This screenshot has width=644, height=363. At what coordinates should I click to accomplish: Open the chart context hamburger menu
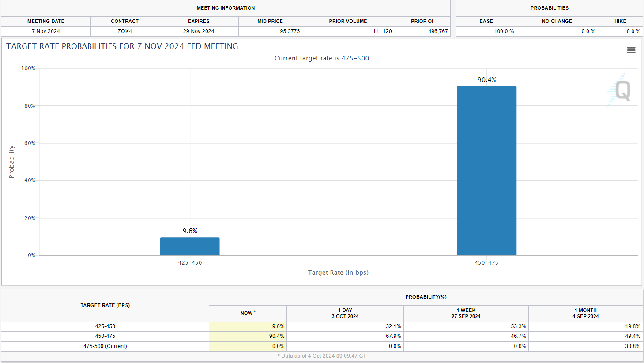tap(631, 50)
